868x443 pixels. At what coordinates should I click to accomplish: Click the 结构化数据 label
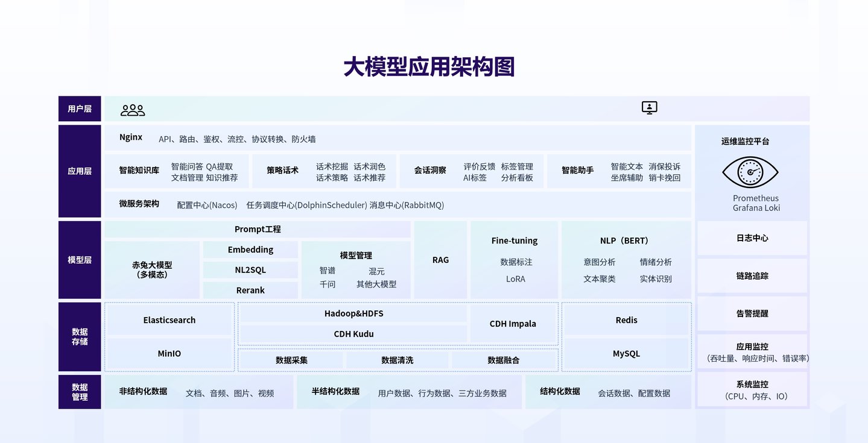[560, 391]
